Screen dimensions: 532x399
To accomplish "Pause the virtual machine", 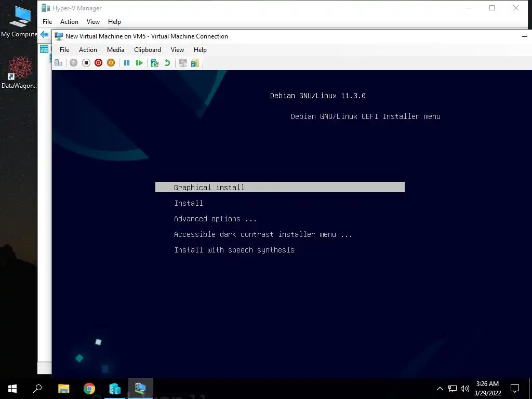I will click(127, 63).
